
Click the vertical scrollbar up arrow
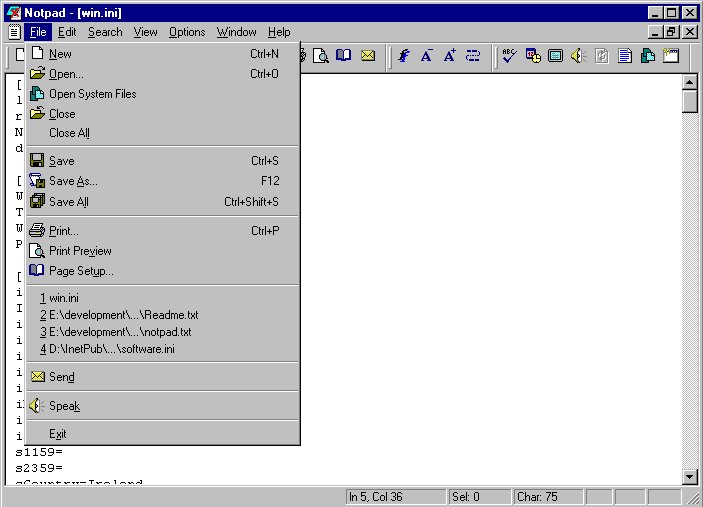point(690,82)
